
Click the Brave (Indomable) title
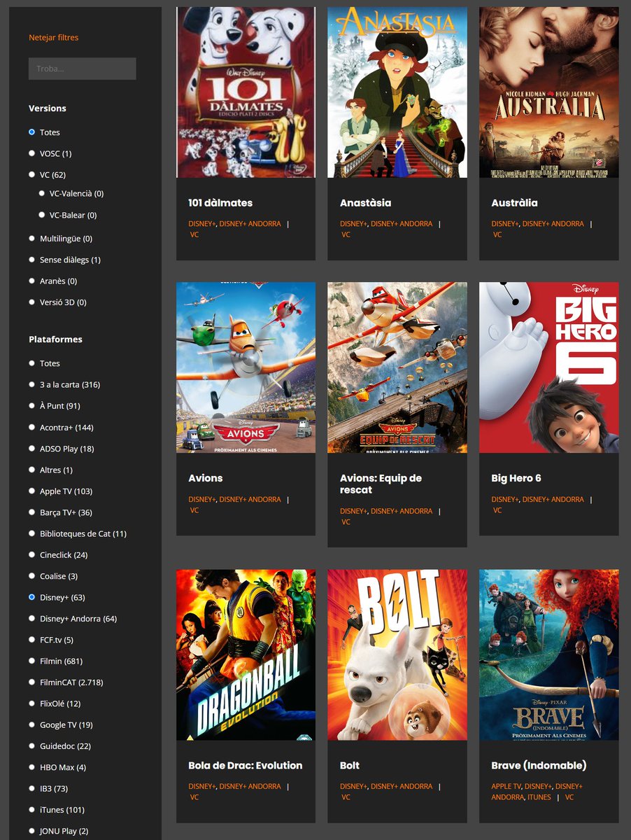[x=539, y=766]
